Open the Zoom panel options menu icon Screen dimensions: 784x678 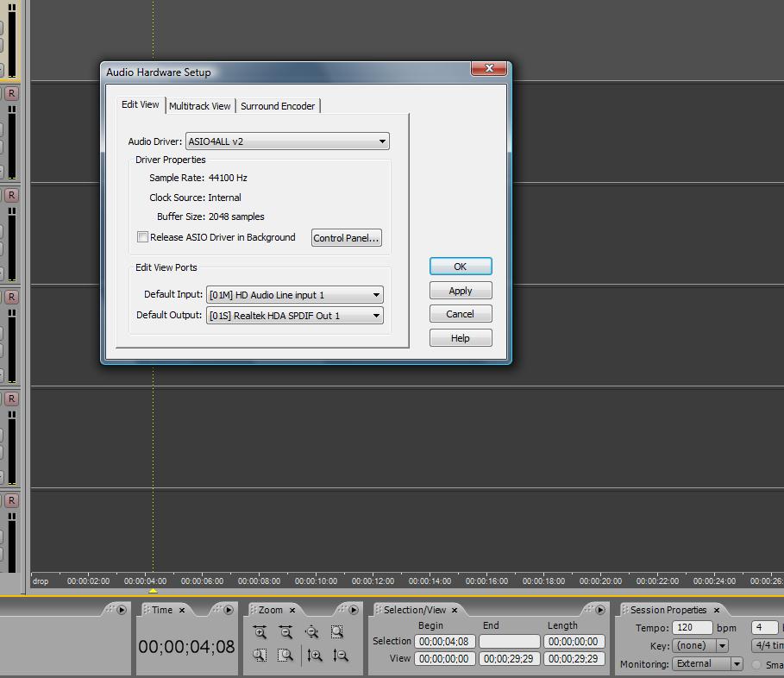354,610
